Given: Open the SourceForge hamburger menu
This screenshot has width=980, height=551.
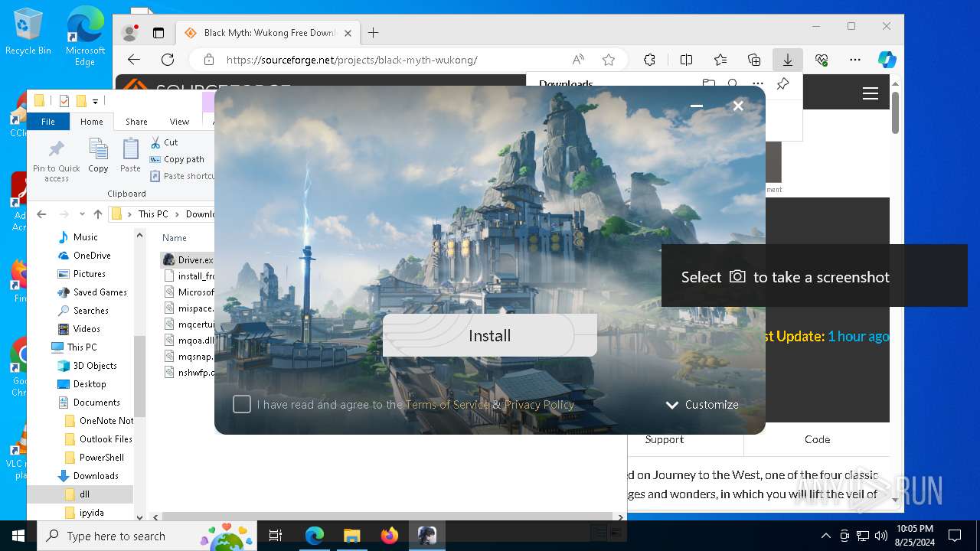Looking at the screenshot, I should (x=870, y=93).
